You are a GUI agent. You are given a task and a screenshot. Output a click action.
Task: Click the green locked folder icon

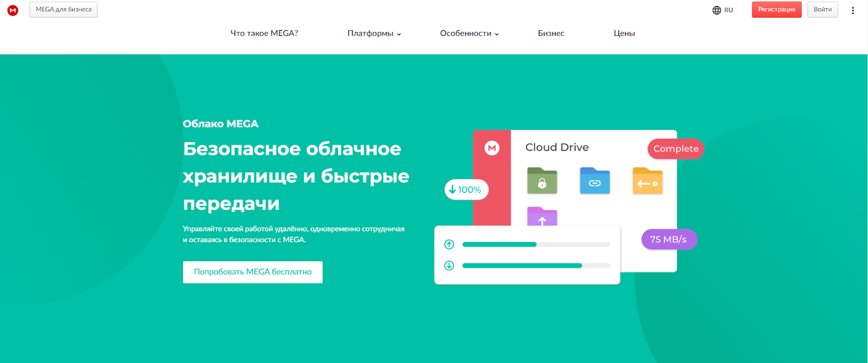(542, 181)
